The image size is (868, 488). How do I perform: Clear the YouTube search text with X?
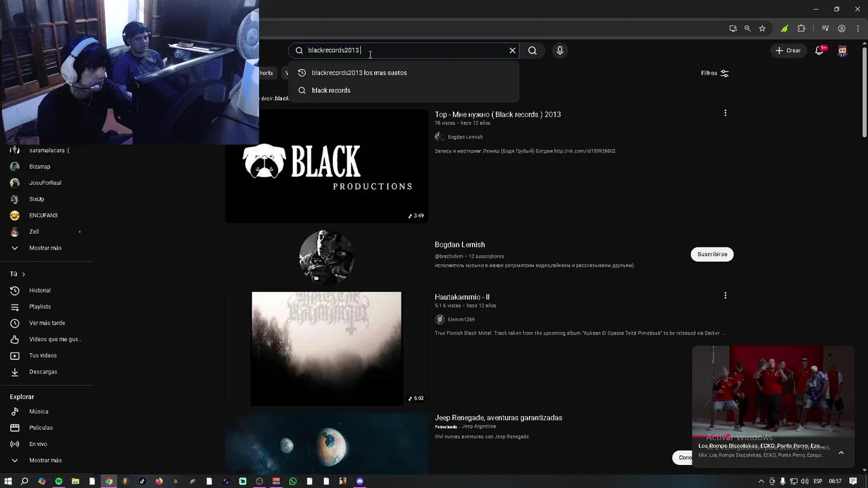(x=513, y=50)
